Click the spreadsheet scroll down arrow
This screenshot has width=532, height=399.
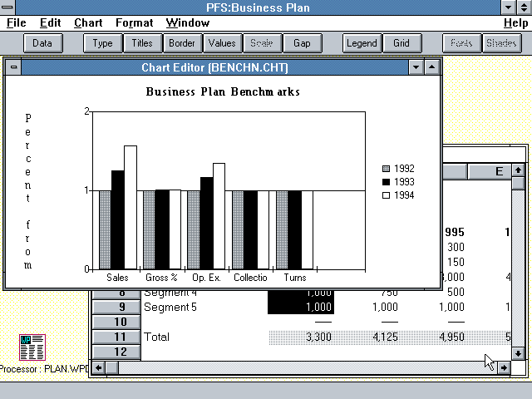pos(518,353)
